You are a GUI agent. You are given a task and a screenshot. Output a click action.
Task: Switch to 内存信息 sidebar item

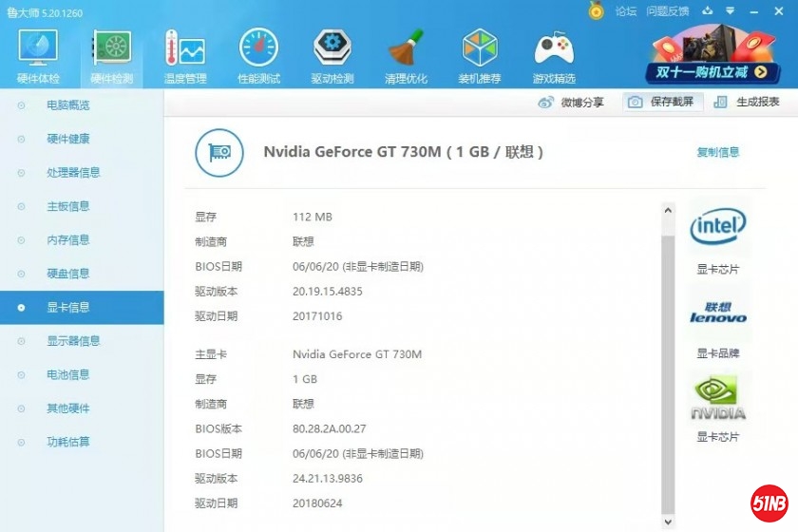68,240
